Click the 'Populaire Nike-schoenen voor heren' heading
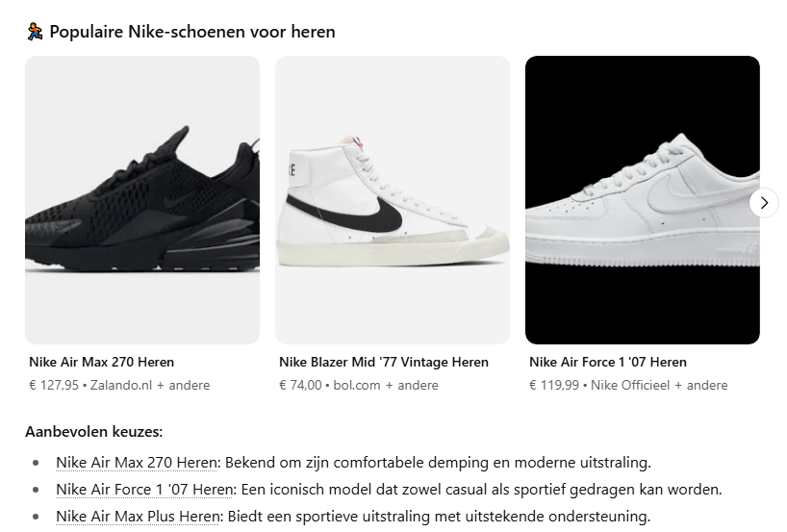The width and height of the screenshot is (787, 532). pyautogui.click(x=192, y=32)
